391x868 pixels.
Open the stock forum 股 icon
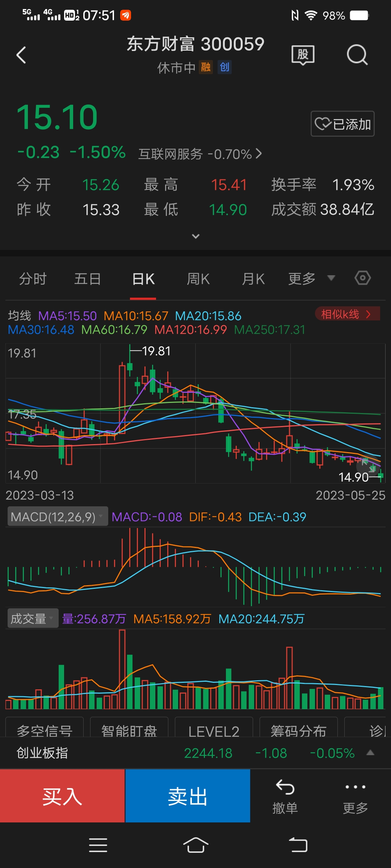click(303, 55)
